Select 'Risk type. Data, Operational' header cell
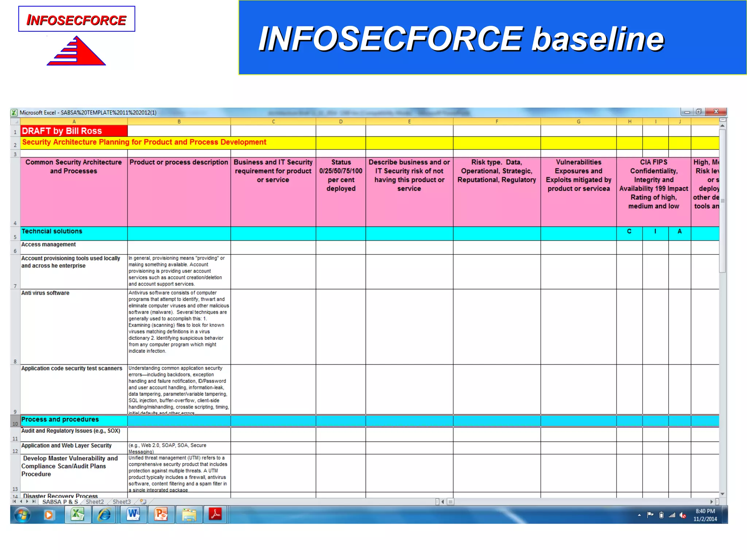This screenshot has height=560, width=747. [497, 192]
